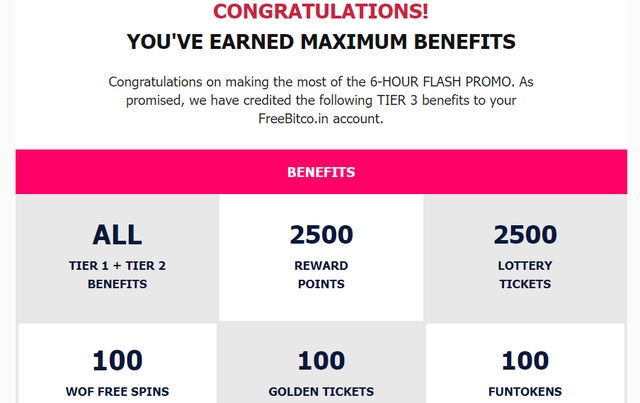Select the GOLDEN TICKETS label
This screenshot has width=640, height=403.
[x=321, y=392]
